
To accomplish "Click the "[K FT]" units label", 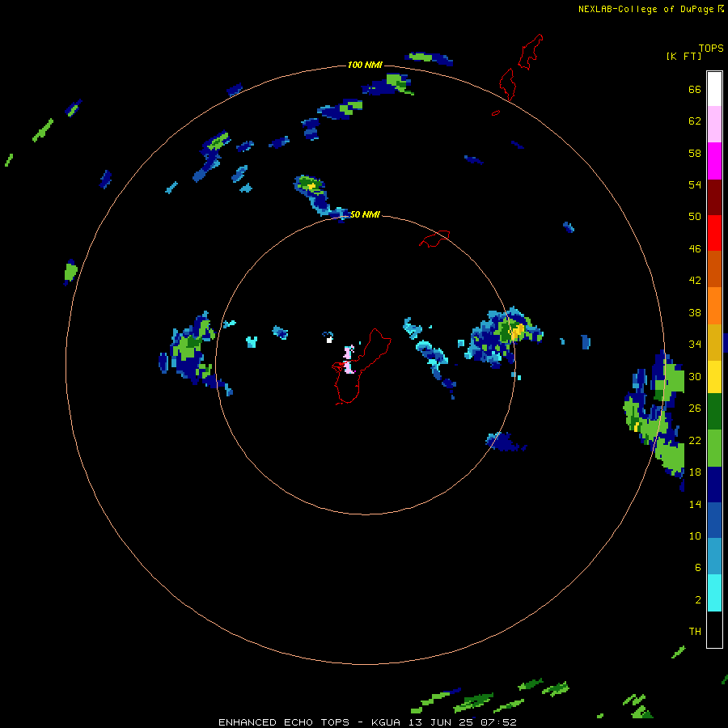I will click(x=684, y=56).
